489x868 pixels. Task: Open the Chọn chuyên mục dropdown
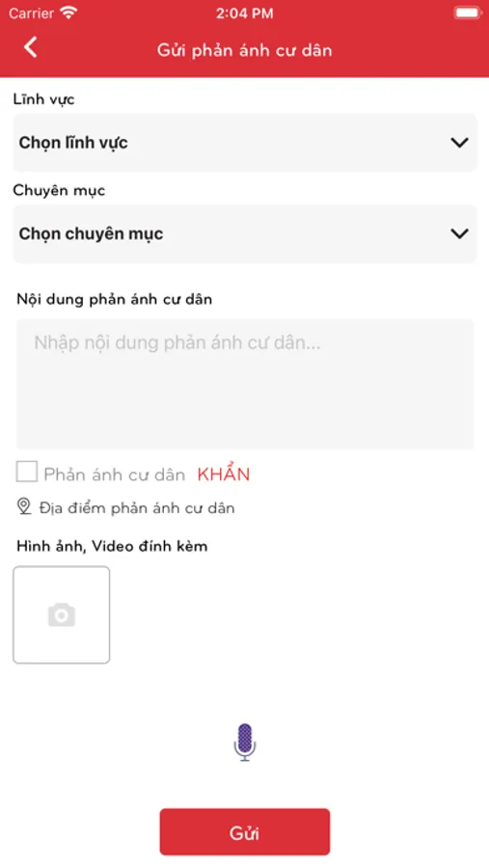pyautogui.click(x=245, y=234)
